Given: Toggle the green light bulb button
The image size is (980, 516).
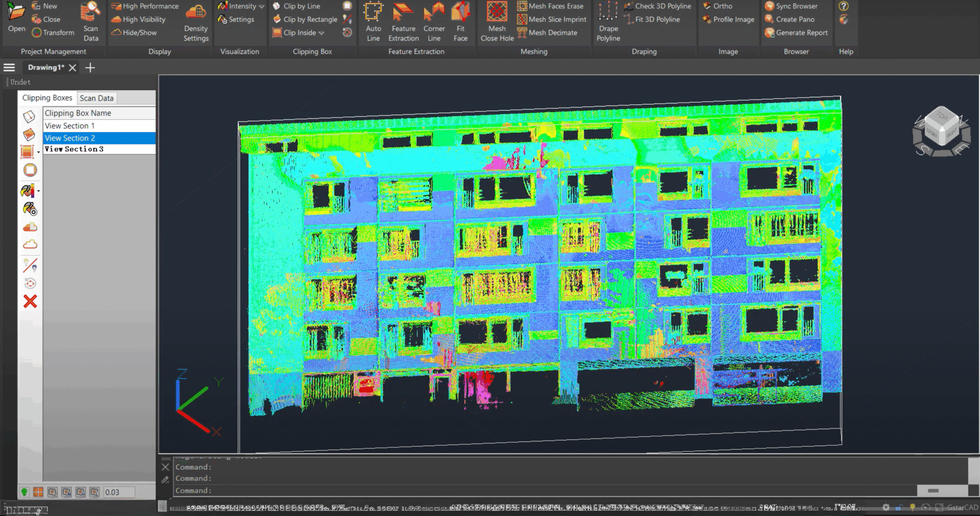Looking at the screenshot, I should 24,492.
